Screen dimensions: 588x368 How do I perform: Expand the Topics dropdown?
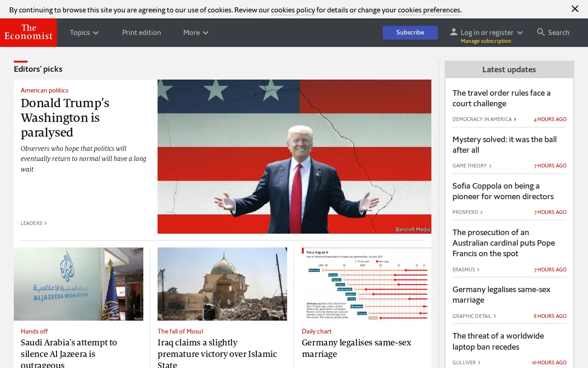click(x=85, y=33)
